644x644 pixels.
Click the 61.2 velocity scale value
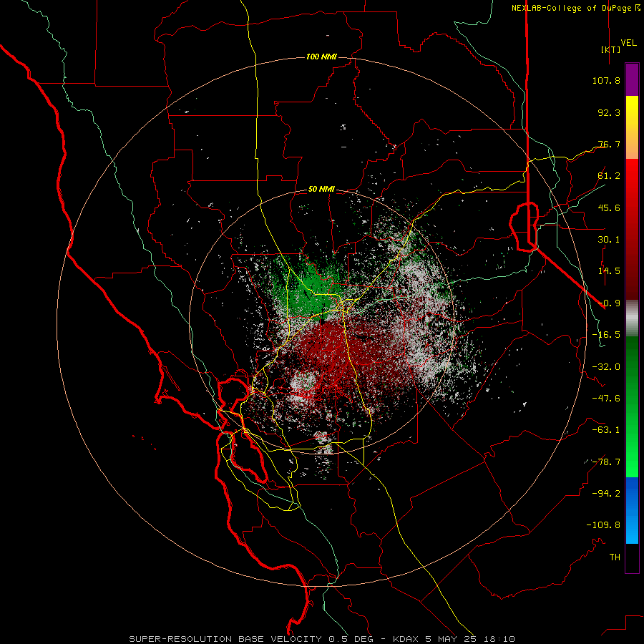(x=609, y=176)
